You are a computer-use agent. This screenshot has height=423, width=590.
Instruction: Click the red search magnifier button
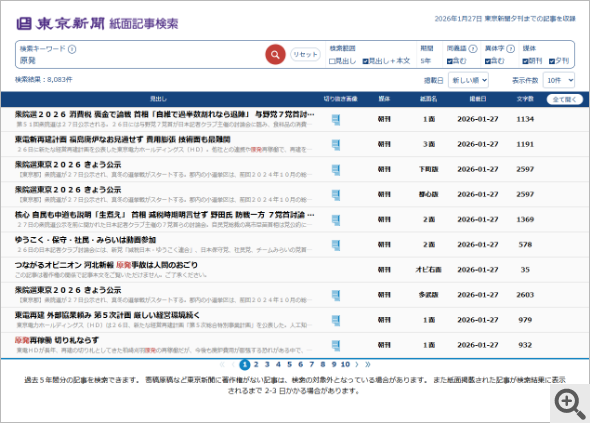coord(275,55)
